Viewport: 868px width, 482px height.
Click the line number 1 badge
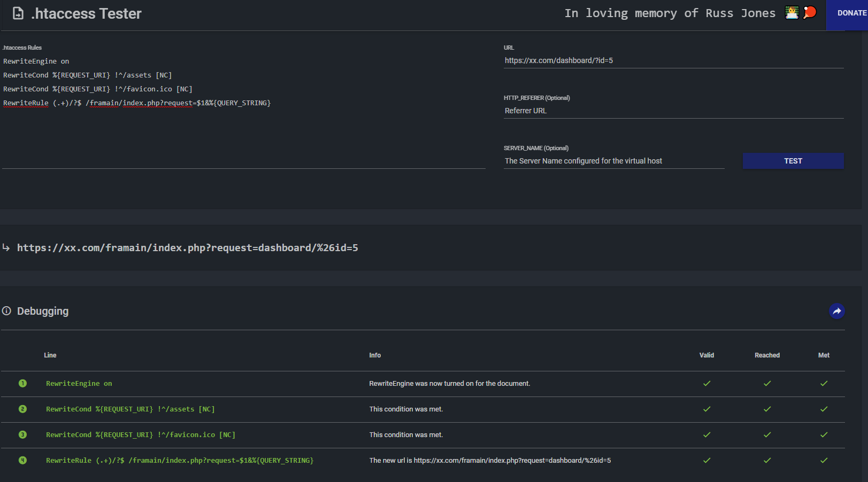22,383
